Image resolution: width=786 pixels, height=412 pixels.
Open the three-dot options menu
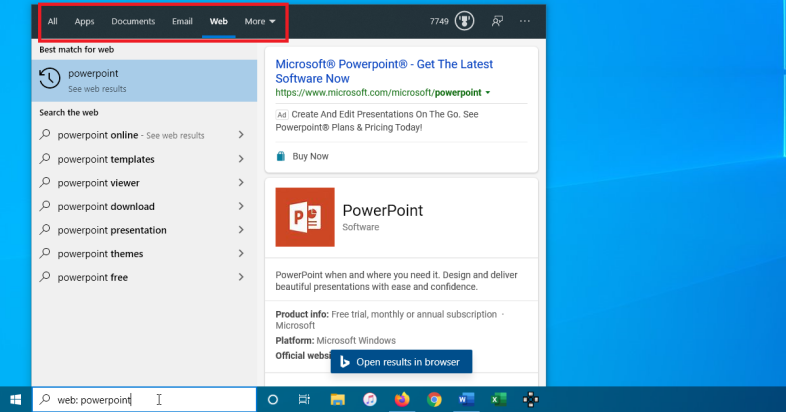pos(524,21)
